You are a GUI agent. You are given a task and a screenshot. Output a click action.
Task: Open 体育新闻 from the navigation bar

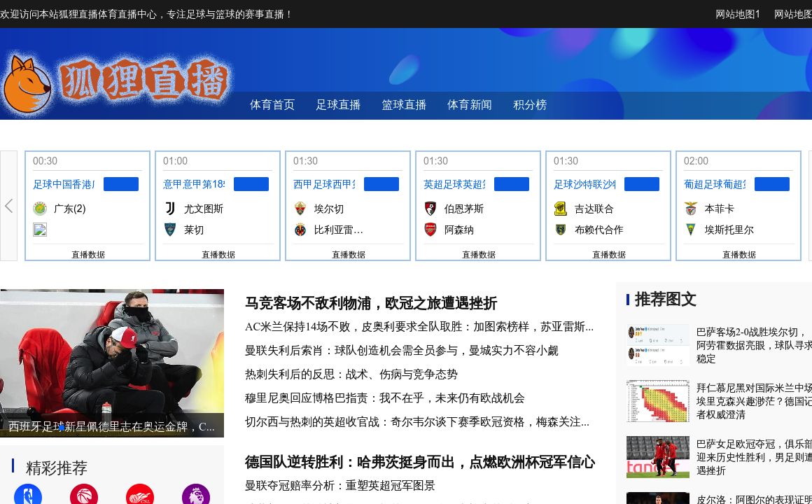tap(470, 105)
